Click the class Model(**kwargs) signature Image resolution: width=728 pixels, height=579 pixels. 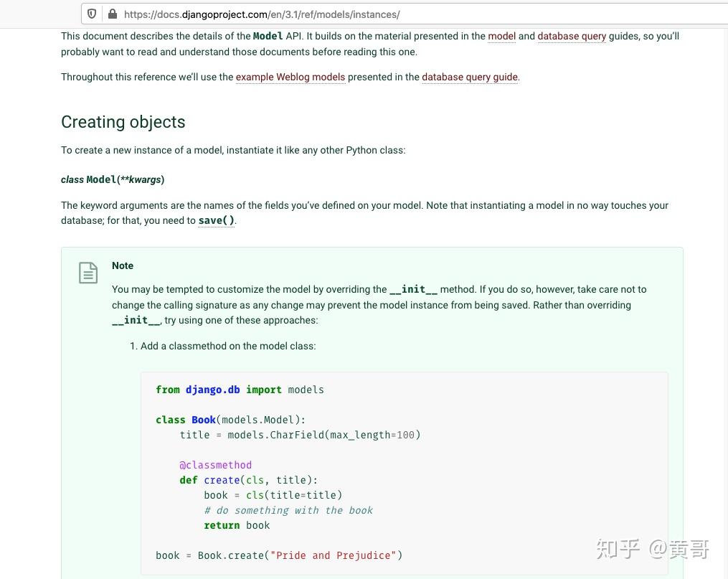(x=113, y=179)
